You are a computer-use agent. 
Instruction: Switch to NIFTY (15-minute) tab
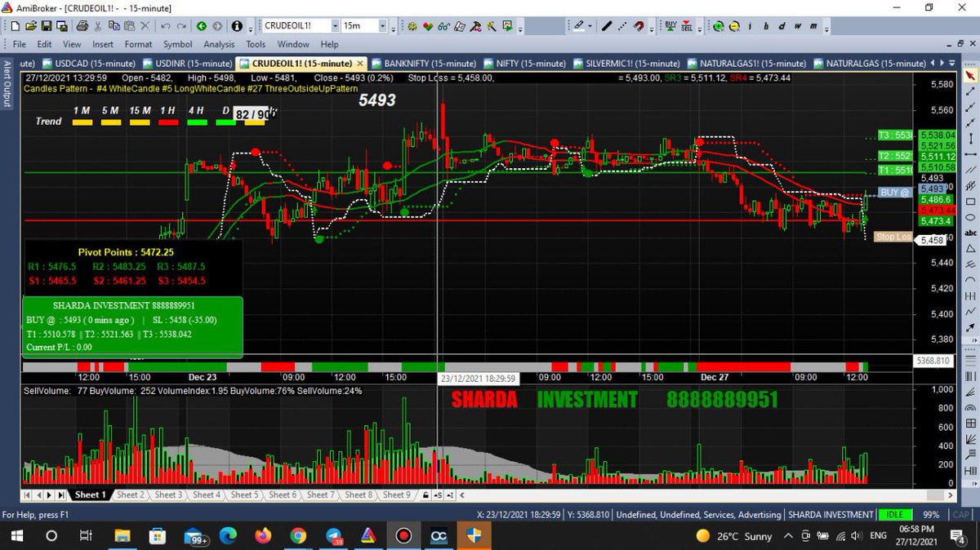click(x=525, y=63)
